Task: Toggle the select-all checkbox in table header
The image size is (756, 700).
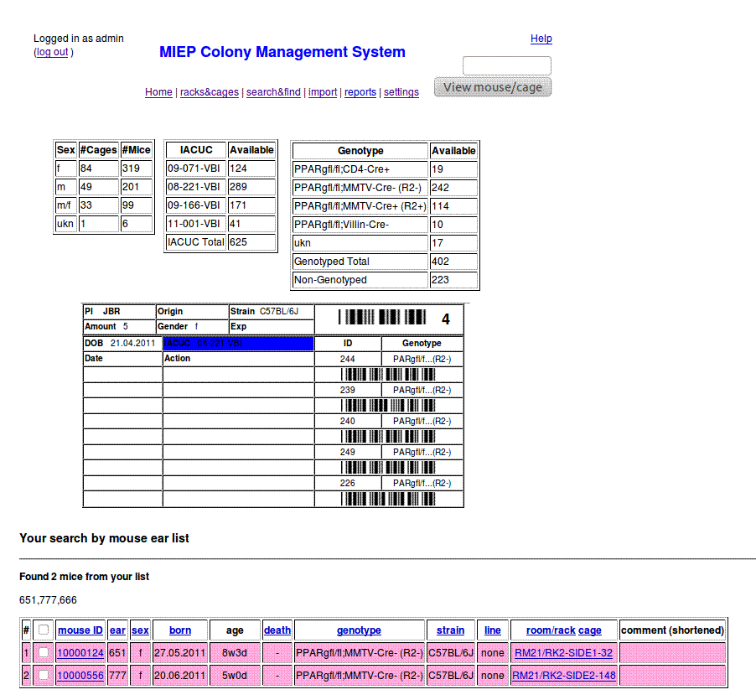Action: coord(44,630)
